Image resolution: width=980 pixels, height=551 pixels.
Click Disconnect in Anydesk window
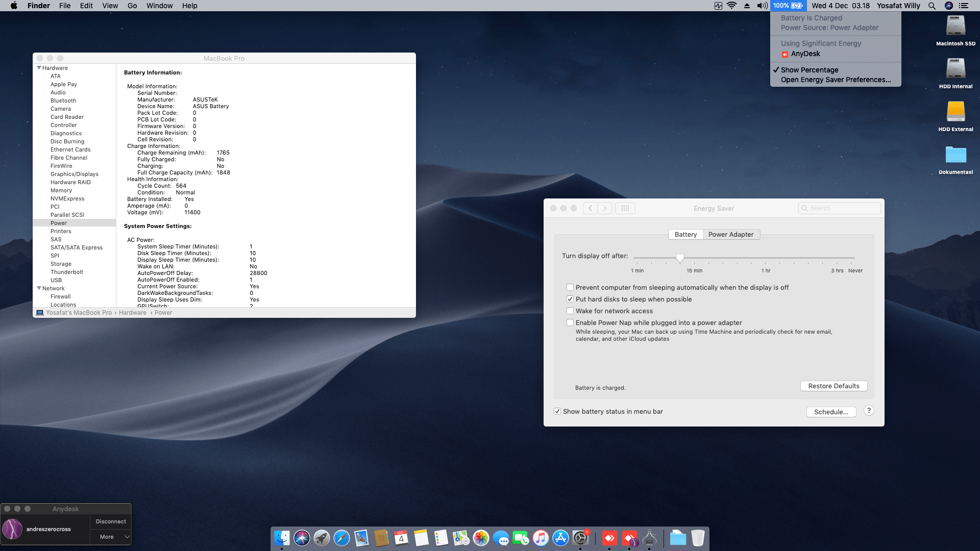(111, 521)
